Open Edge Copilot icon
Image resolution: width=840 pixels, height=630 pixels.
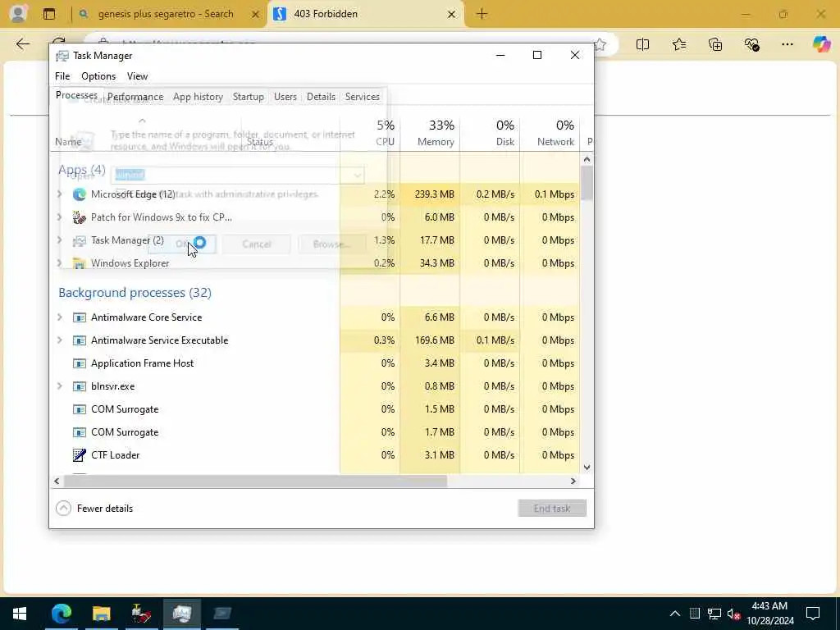(821, 44)
